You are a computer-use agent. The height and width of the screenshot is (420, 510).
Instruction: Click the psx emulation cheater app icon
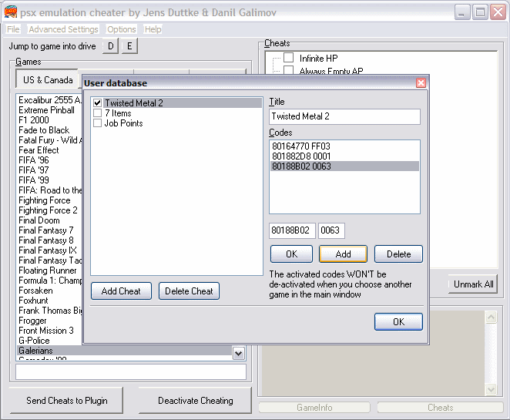click(11, 12)
